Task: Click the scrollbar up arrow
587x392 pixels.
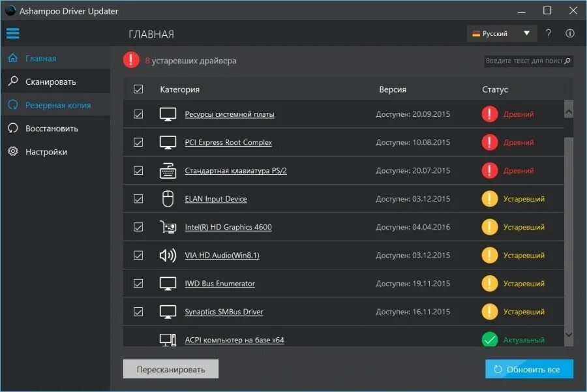Action: tap(568, 112)
